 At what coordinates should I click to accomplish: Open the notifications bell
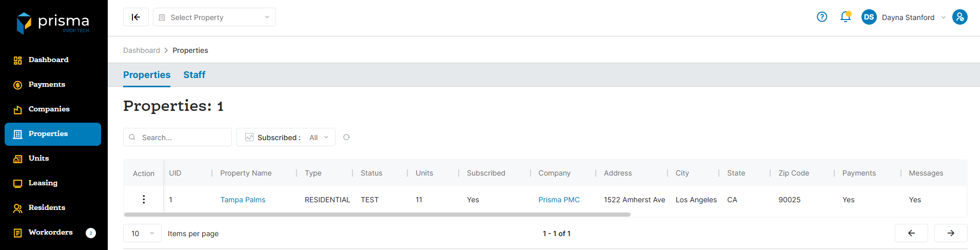[846, 17]
